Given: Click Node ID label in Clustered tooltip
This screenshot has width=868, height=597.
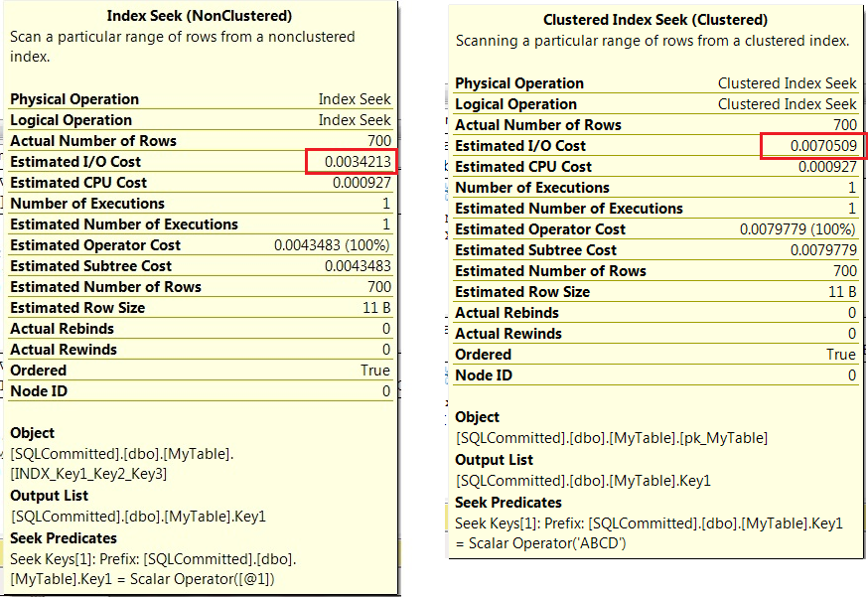Looking at the screenshot, I should (484, 375).
